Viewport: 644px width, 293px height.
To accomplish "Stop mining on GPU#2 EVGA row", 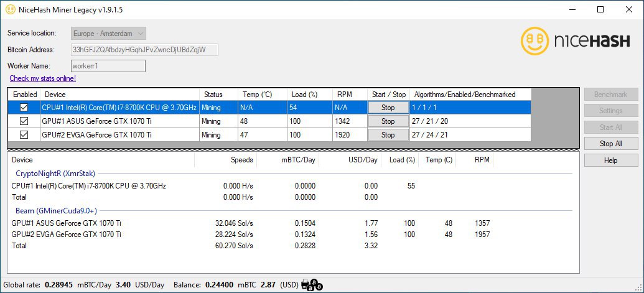I will click(388, 134).
